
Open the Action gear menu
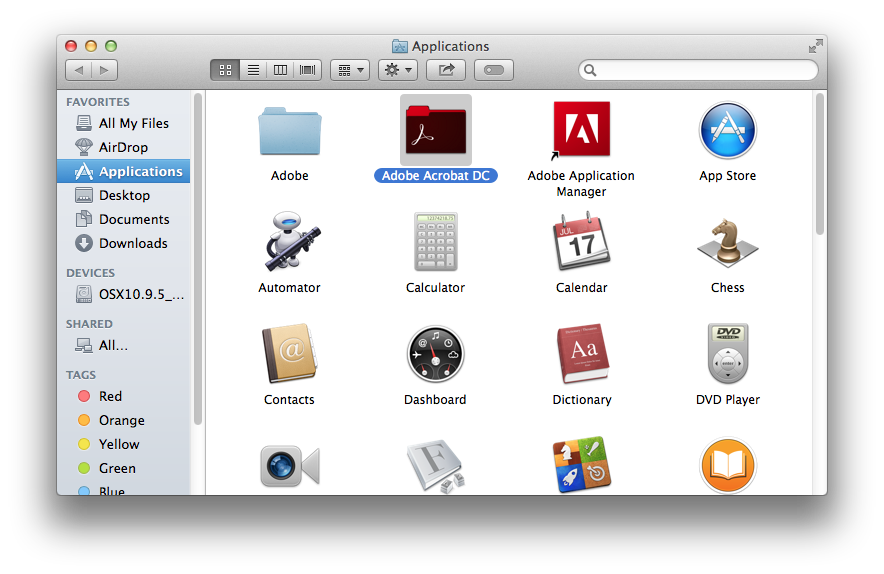[398, 70]
